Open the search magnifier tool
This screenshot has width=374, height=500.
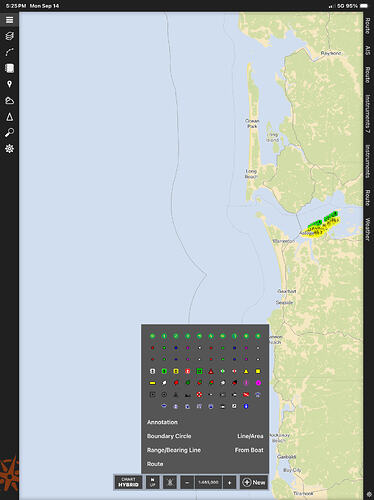pos(9,133)
